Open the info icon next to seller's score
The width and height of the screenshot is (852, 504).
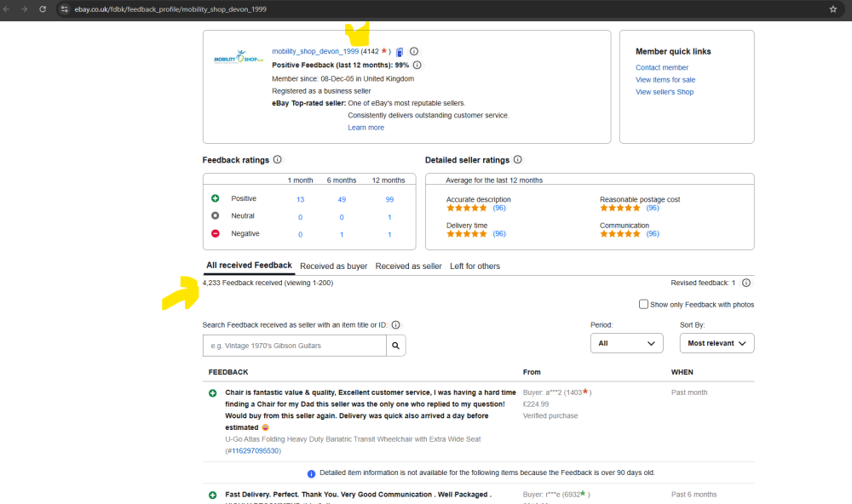[414, 52]
